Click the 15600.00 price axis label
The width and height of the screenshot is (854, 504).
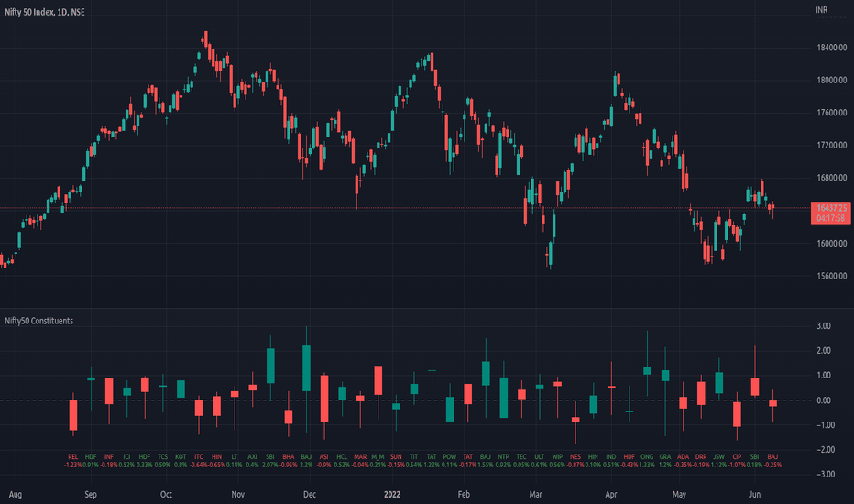click(832, 276)
